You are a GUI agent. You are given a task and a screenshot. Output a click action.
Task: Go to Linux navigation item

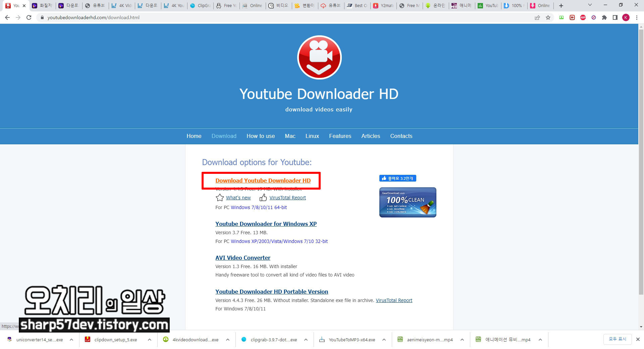tap(312, 136)
